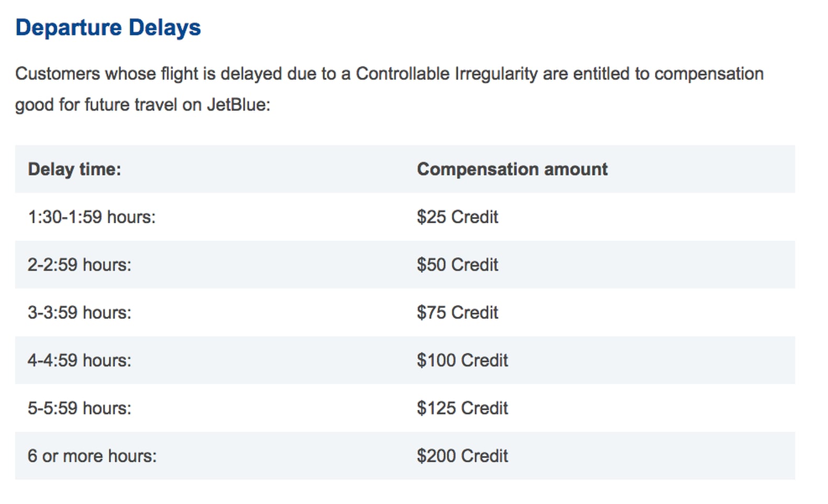Select the "$75 Credit" compensation cell

pos(457,313)
